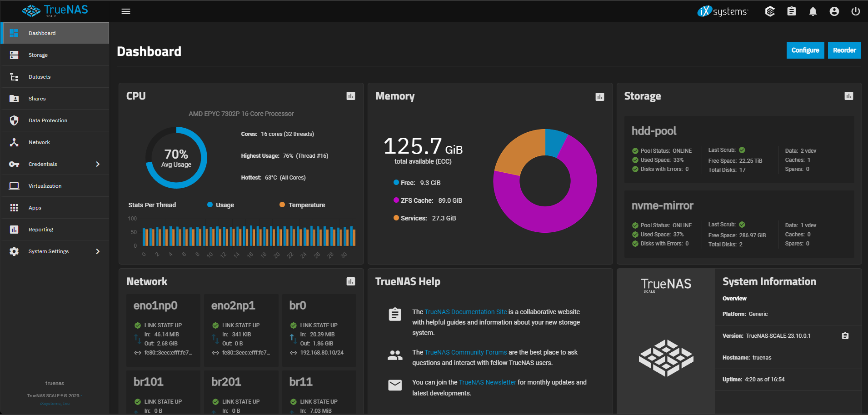The height and width of the screenshot is (415, 868).
Task: Click the documentation clipboard icon in TrueNAS Help
Action: pos(395,314)
